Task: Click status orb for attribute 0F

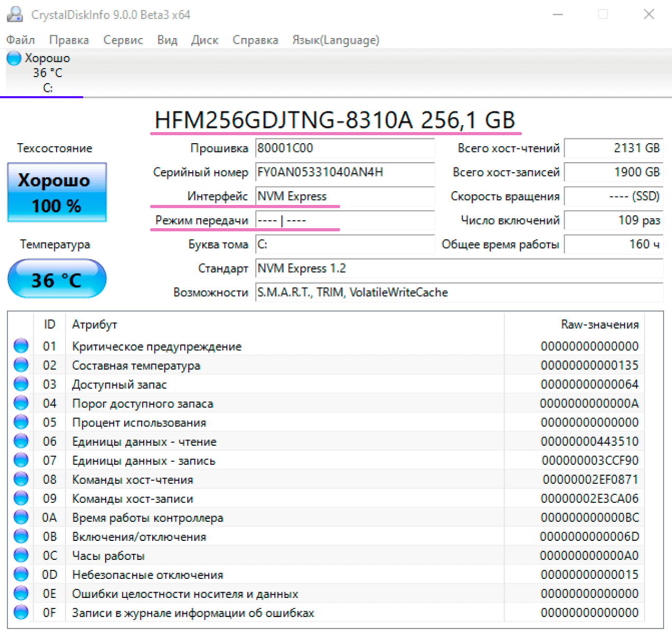Action: tap(21, 612)
